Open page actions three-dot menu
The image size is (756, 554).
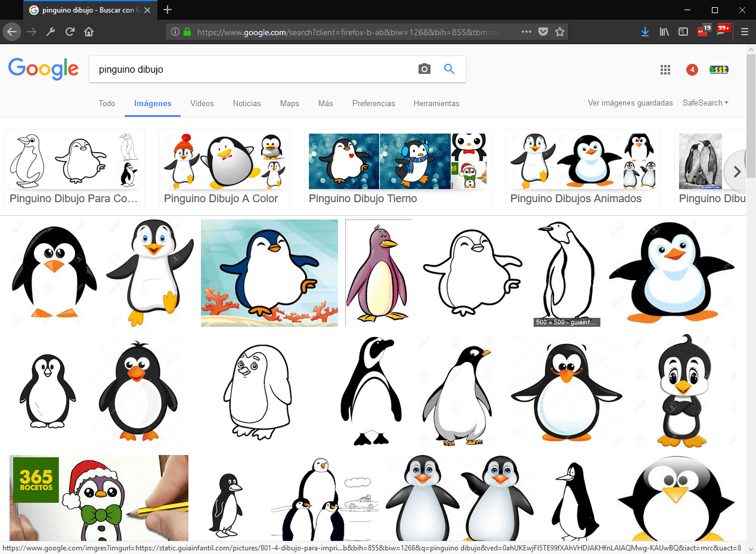click(x=526, y=32)
